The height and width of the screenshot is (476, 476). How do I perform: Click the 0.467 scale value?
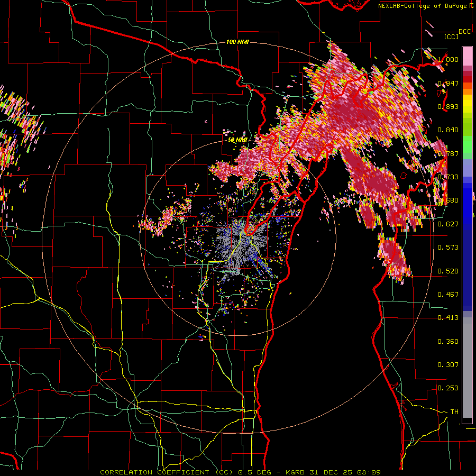pyautogui.click(x=448, y=295)
